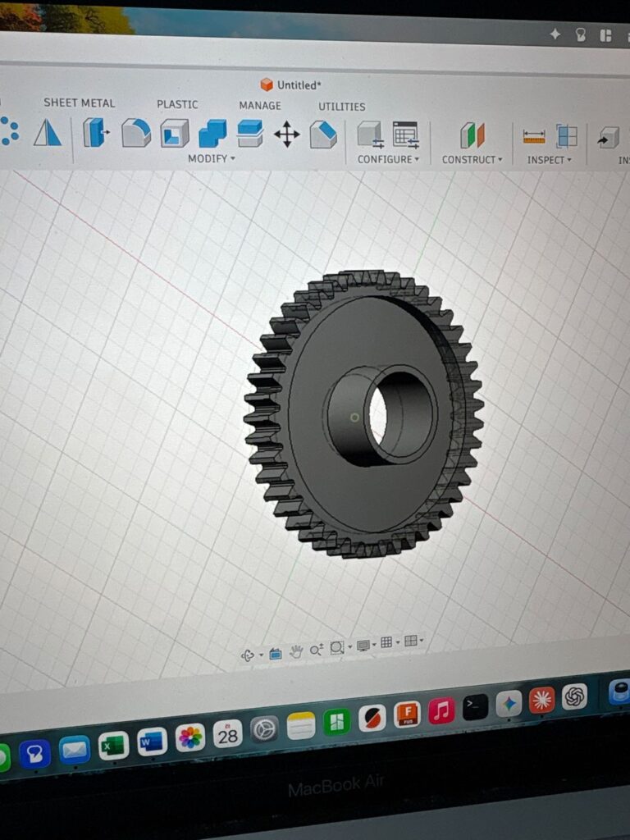
Task: Open the Orbit tool dropdown arrow
Action: click(261, 655)
